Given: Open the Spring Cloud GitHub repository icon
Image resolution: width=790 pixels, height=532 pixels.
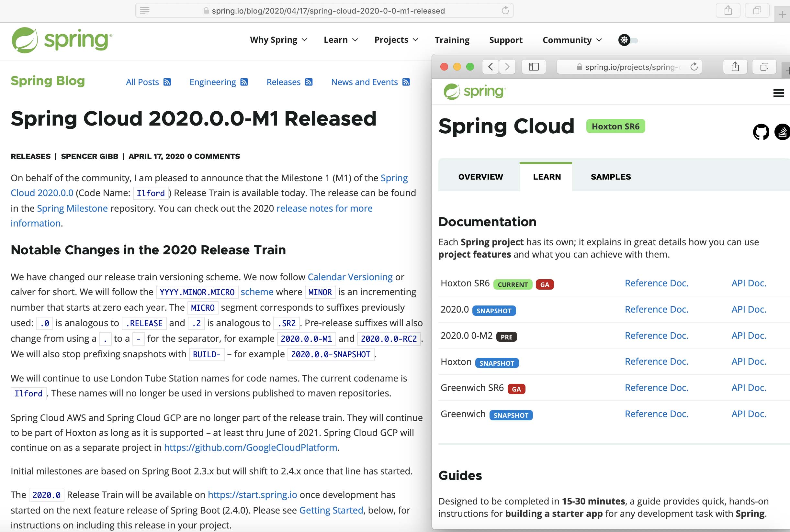Looking at the screenshot, I should coord(761,132).
